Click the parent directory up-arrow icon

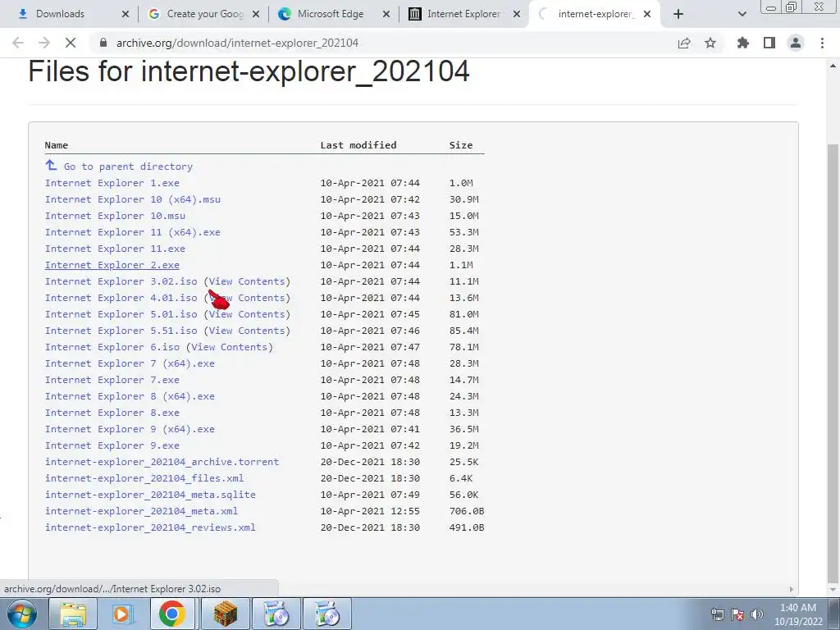tap(51, 166)
